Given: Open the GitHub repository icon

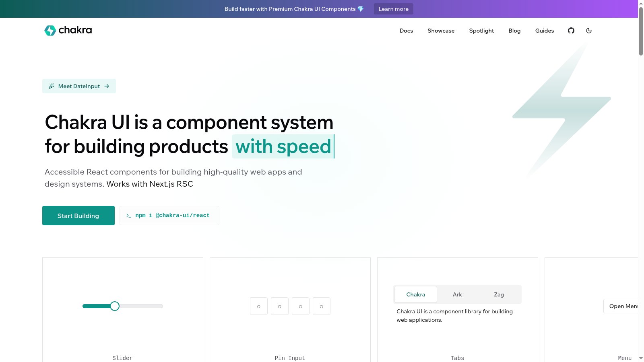Looking at the screenshot, I should pos(571,31).
